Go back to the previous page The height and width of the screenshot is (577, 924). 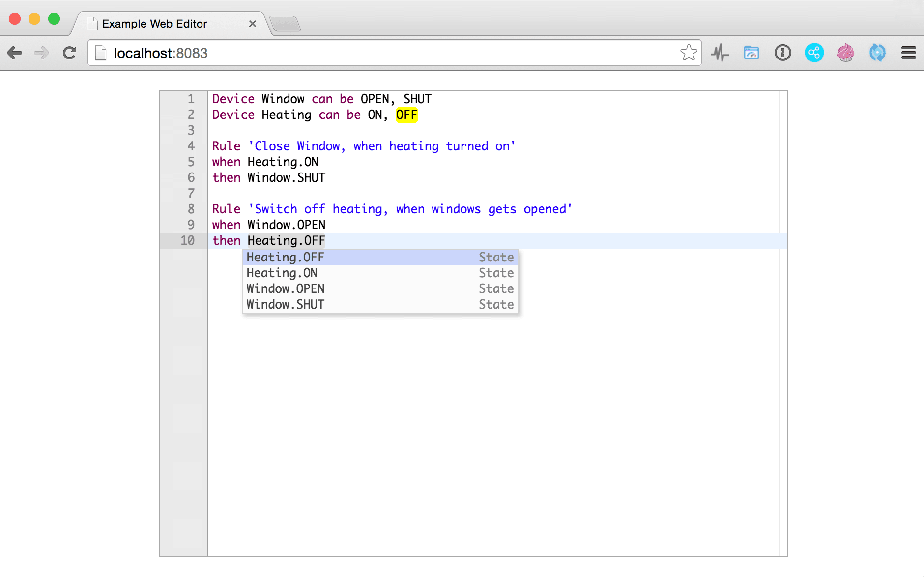click(15, 53)
